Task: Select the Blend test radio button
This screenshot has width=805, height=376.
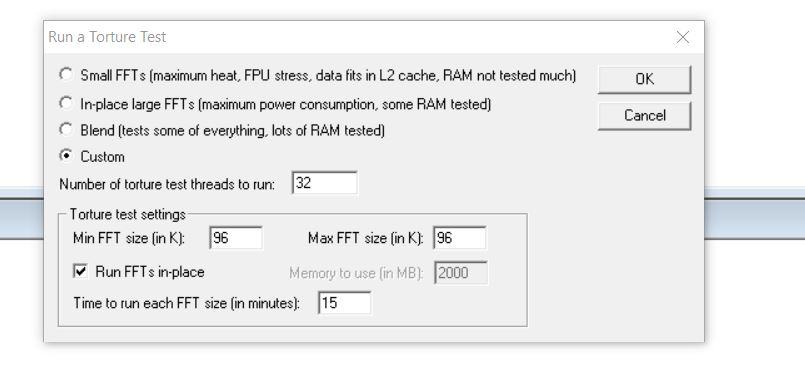Action: pyautogui.click(x=66, y=129)
